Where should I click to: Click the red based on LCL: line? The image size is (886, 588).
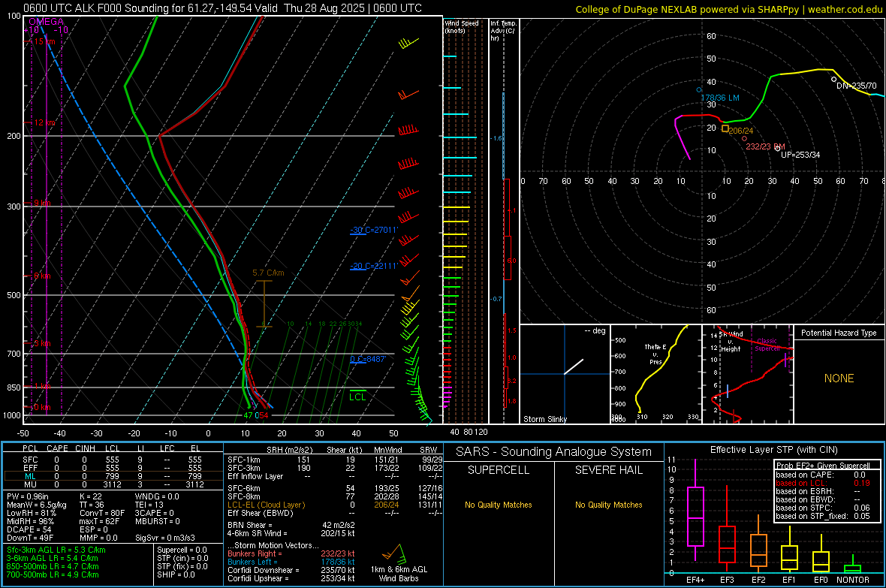(823, 483)
